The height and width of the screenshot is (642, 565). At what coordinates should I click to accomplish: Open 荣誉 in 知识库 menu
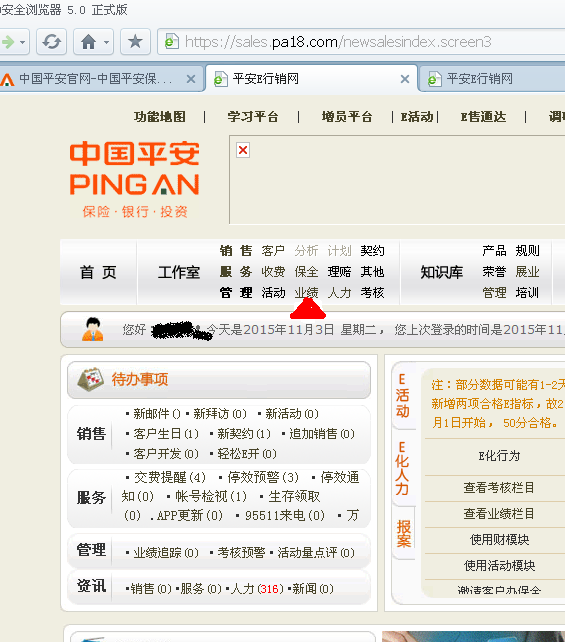click(494, 271)
